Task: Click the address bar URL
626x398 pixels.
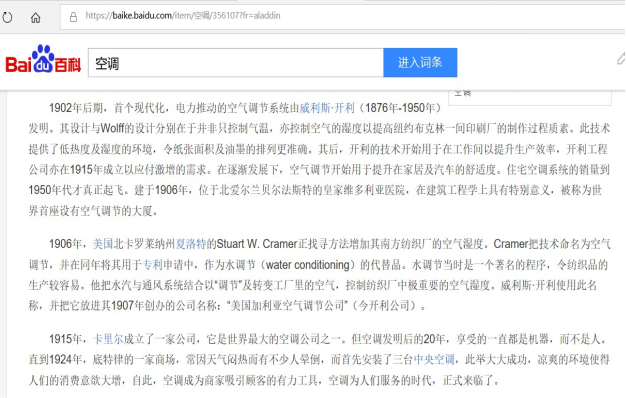Action: tap(183, 16)
